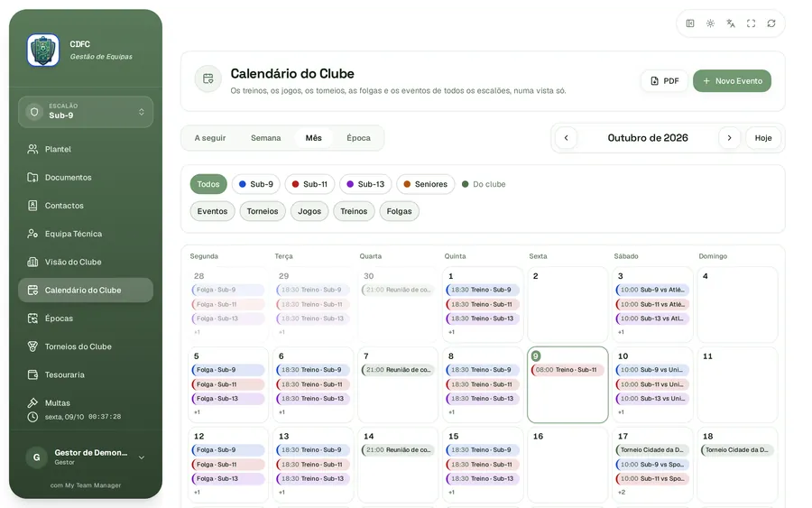
Task: Click the Novo Evento button
Action: [x=732, y=81]
